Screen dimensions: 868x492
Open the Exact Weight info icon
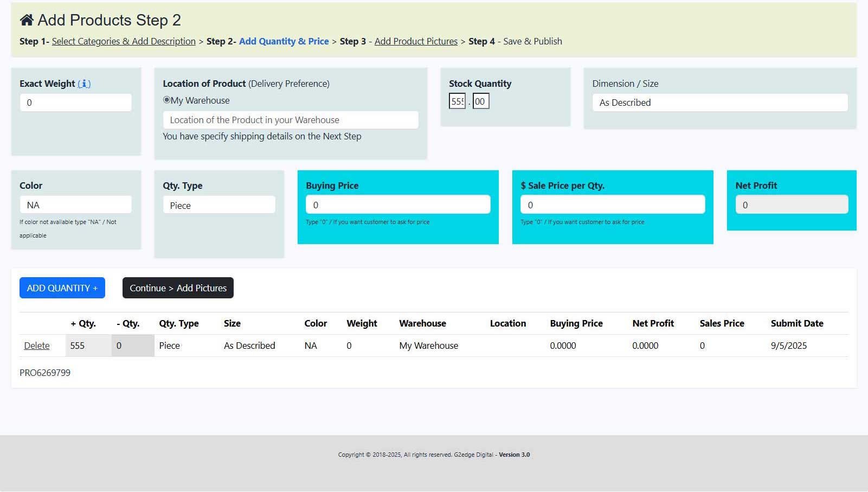coord(84,84)
